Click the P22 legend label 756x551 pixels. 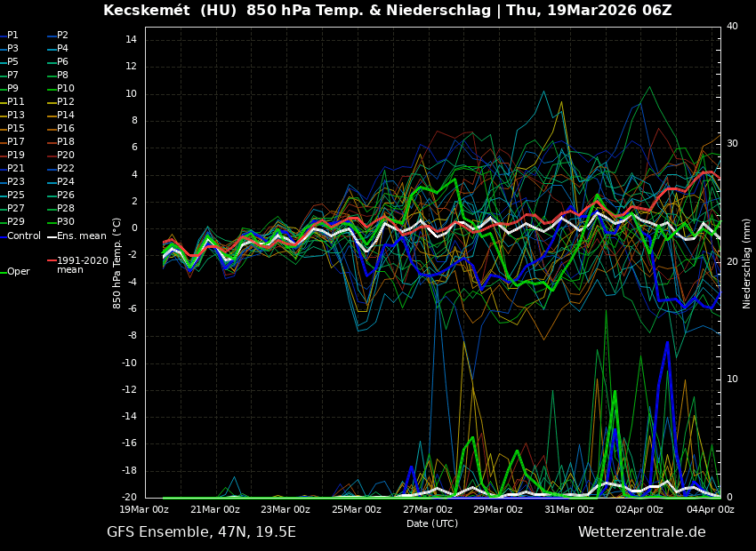[65, 169]
